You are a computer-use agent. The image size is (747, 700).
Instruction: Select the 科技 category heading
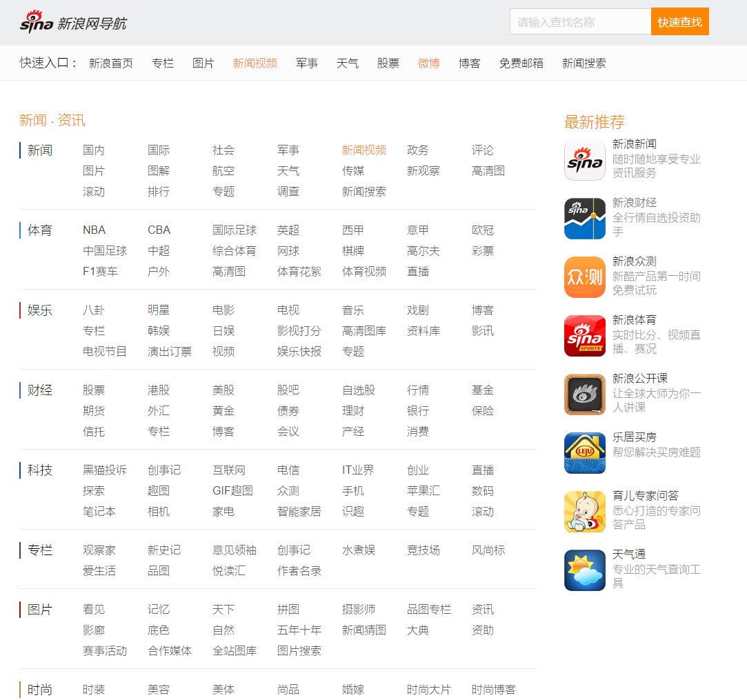[x=40, y=470]
